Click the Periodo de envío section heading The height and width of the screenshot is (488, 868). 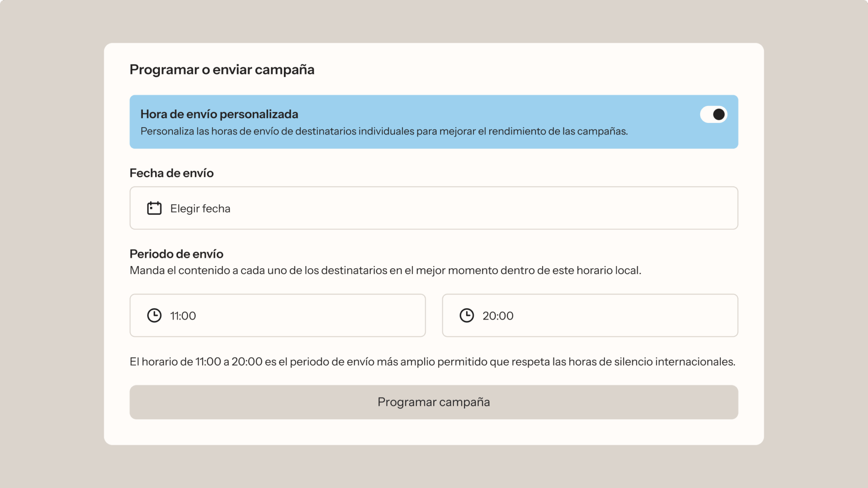(176, 254)
